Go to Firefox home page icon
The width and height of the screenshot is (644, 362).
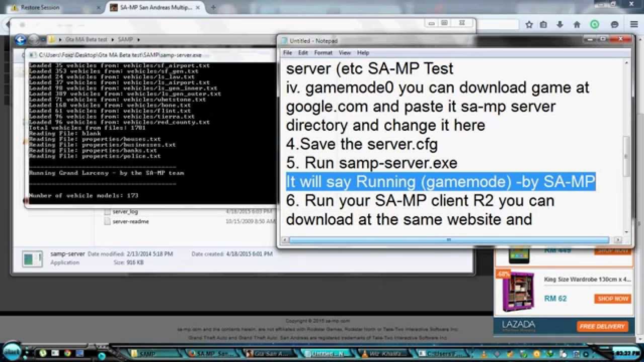(x=577, y=24)
